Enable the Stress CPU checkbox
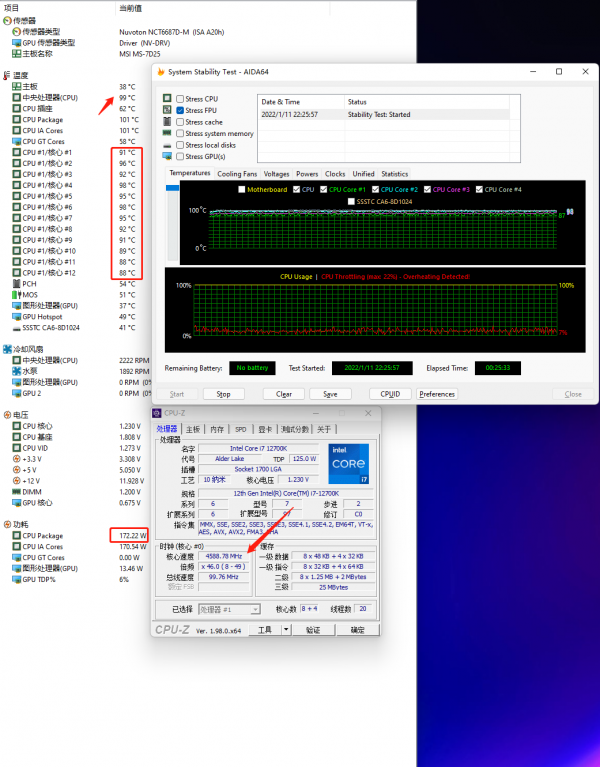The height and width of the screenshot is (767, 600). [x=179, y=99]
